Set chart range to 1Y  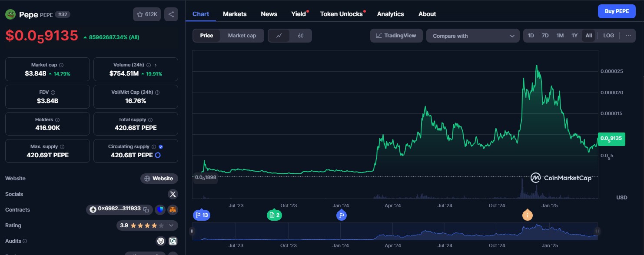(574, 36)
